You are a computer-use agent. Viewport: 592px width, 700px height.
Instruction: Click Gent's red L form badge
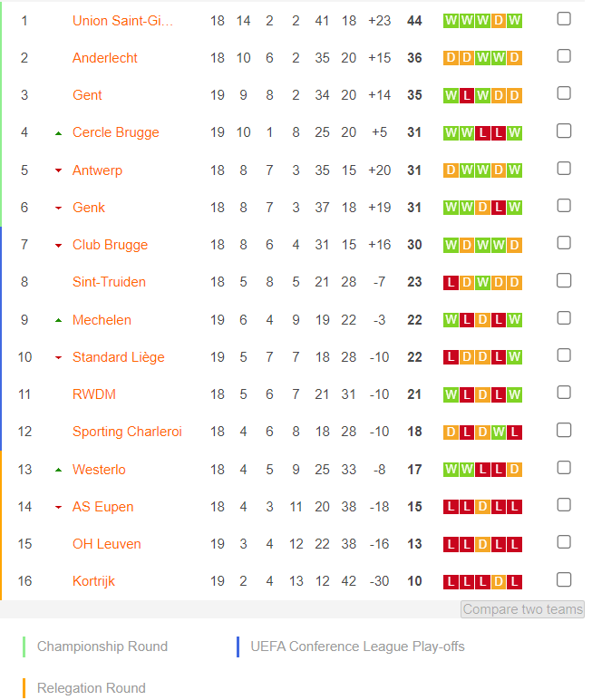coord(467,95)
